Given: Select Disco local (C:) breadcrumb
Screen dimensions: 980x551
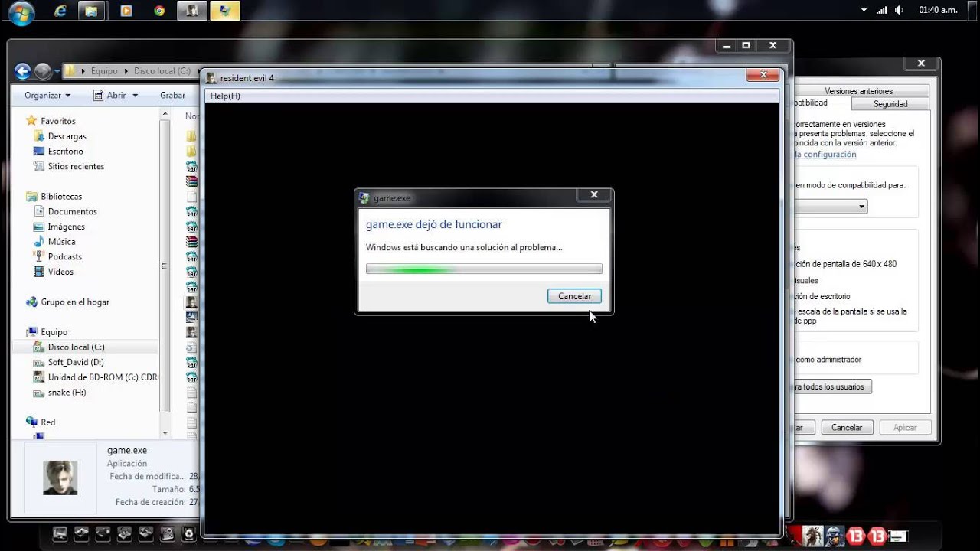Looking at the screenshot, I should (162, 70).
